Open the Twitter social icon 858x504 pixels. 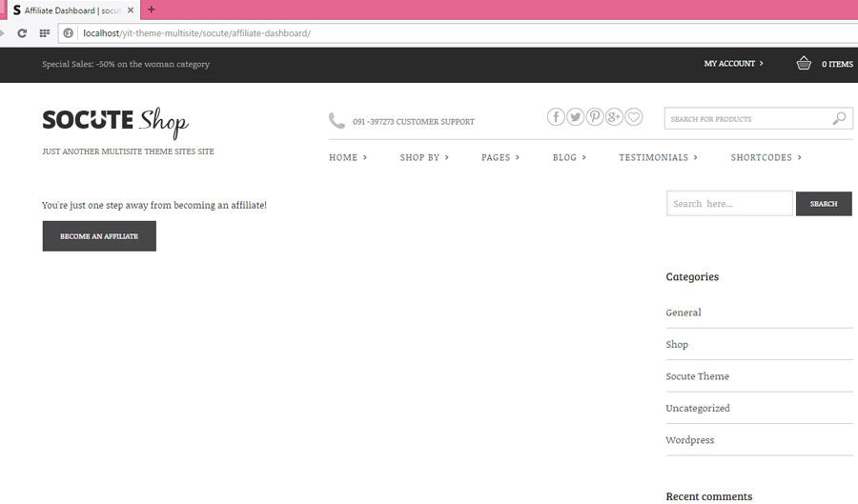click(575, 117)
